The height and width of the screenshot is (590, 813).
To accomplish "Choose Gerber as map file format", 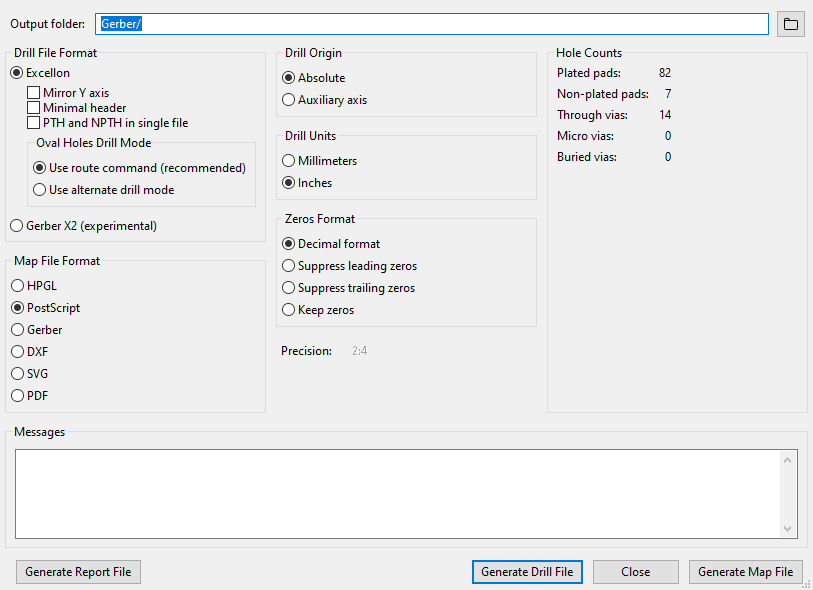I will pos(37,330).
